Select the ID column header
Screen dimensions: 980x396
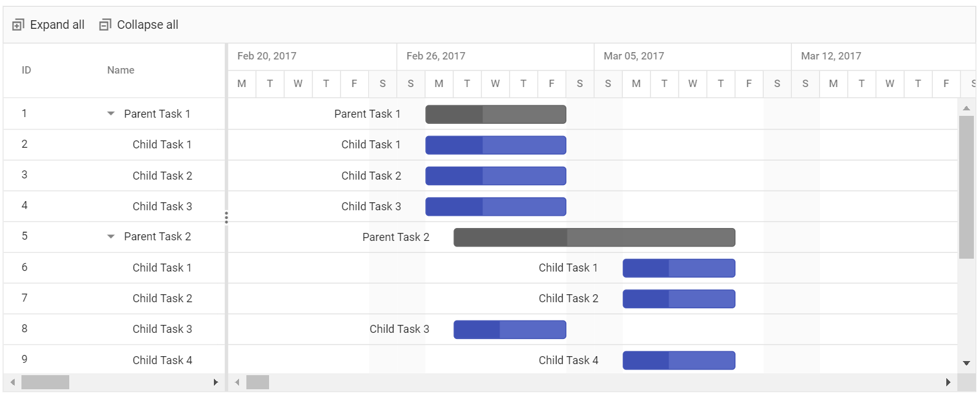point(26,70)
